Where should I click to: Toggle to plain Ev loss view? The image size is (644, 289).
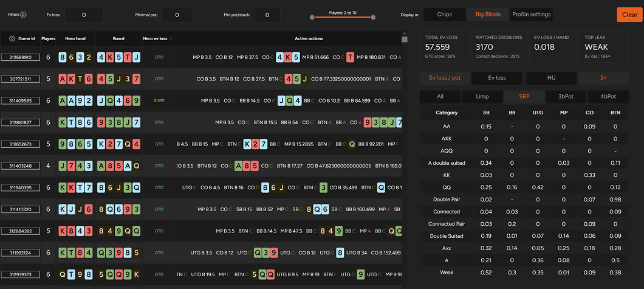tap(496, 78)
